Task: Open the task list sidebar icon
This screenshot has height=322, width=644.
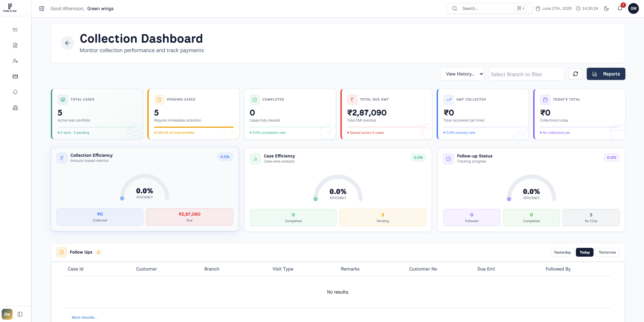Action: pyautogui.click(x=15, y=30)
